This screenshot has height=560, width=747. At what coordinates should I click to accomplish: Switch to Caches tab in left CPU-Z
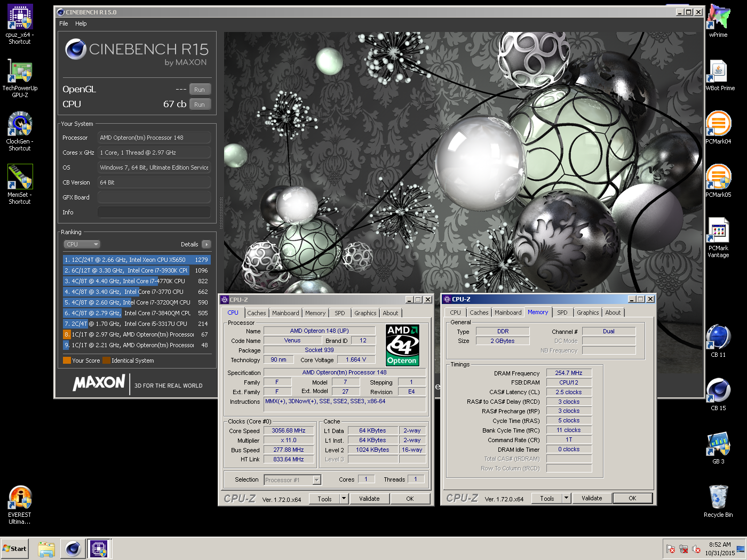256,313
